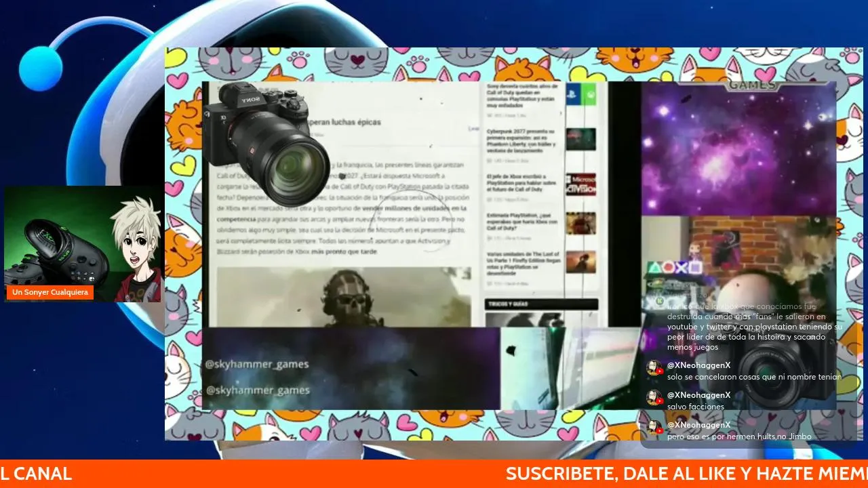Click @XNeohaggenX name above 'pero eso es por hermen'

[x=698, y=425]
